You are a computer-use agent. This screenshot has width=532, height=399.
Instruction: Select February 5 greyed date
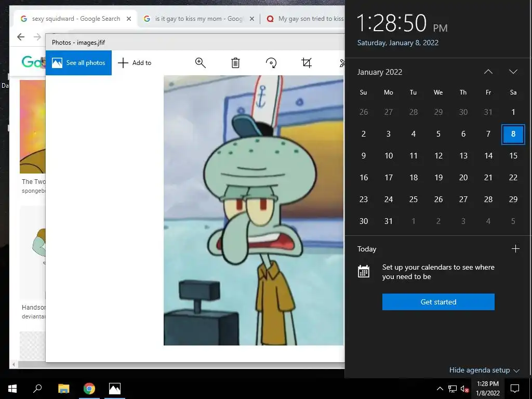tap(513, 221)
